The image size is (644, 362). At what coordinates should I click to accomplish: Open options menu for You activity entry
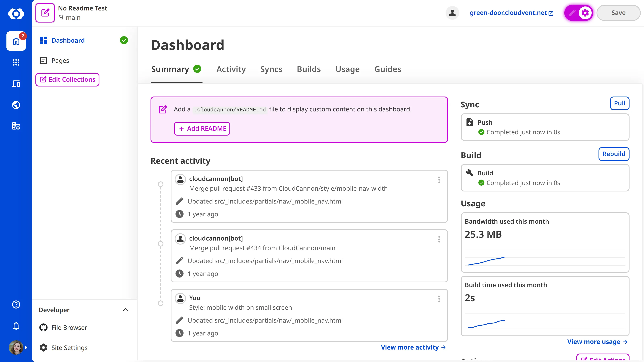coord(439,299)
